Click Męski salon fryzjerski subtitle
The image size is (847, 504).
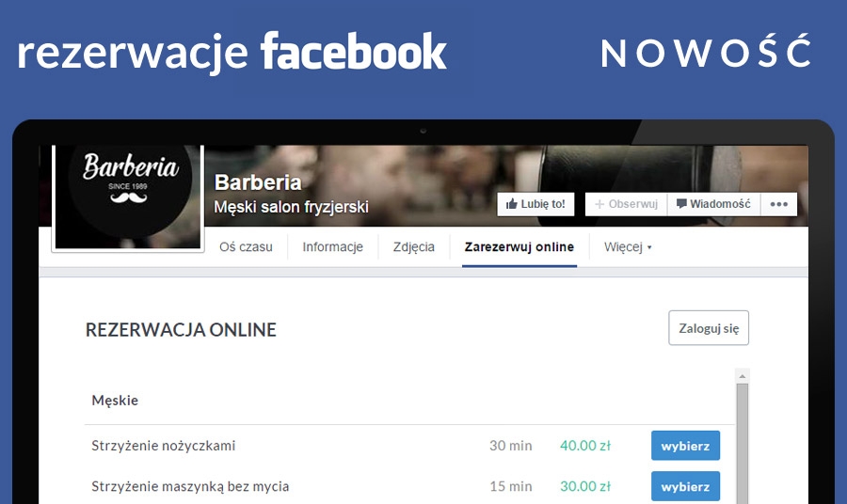pos(291,207)
